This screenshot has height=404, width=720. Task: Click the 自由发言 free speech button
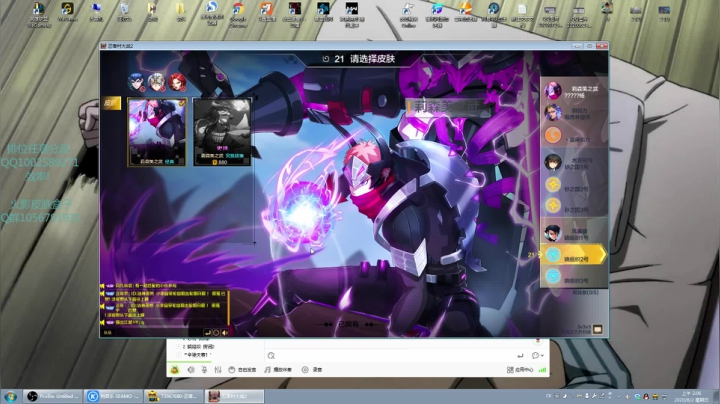click(242, 370)
